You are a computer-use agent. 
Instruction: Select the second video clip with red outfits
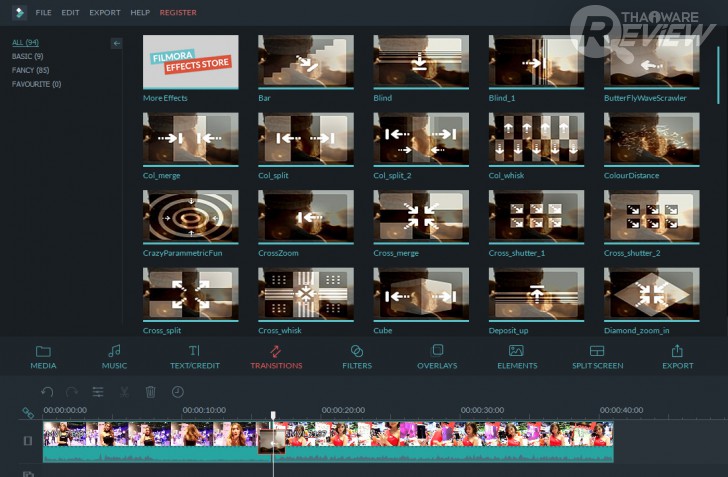[448, 442]
